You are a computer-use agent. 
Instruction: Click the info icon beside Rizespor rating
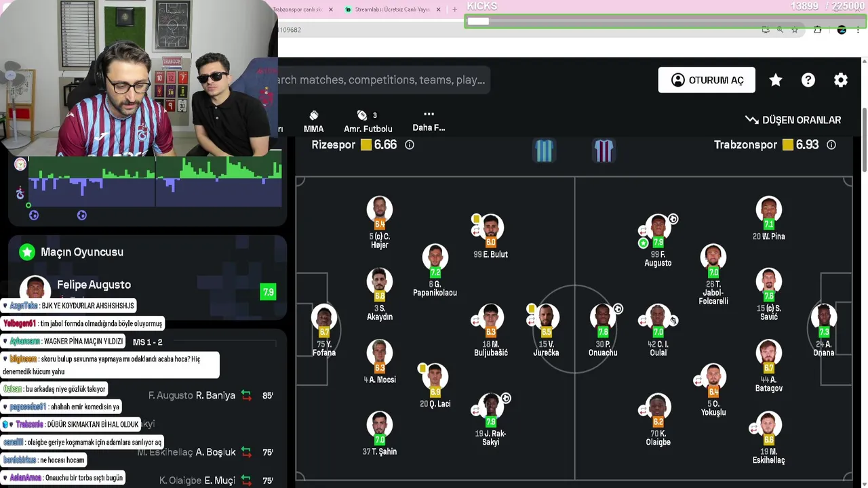410,145
